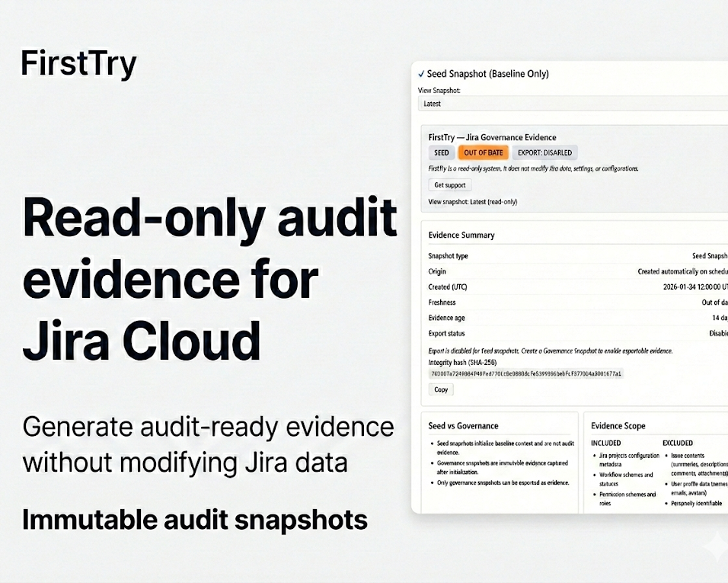Click the SEED status badge
The height and width of the screenshot is (583, 728).
(x=442, y=152)
